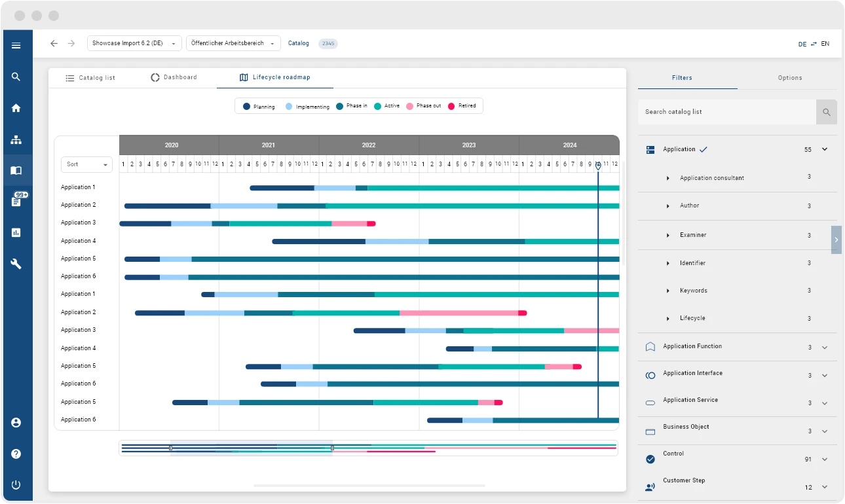Expand the Application consultant filter
845x504 pixels.
pos(668,178)
